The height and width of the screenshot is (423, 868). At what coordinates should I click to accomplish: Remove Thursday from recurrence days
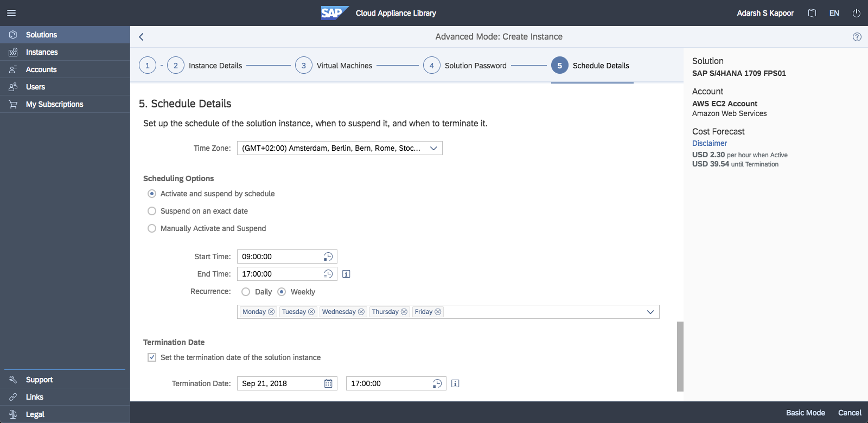[404, 312]
